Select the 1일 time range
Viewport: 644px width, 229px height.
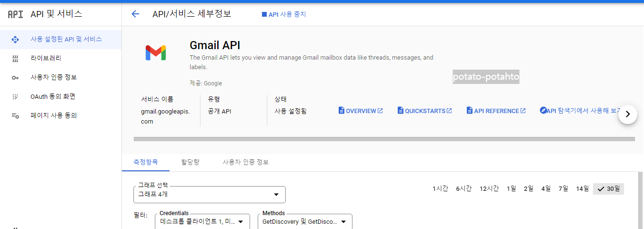[x=511, y=188]
